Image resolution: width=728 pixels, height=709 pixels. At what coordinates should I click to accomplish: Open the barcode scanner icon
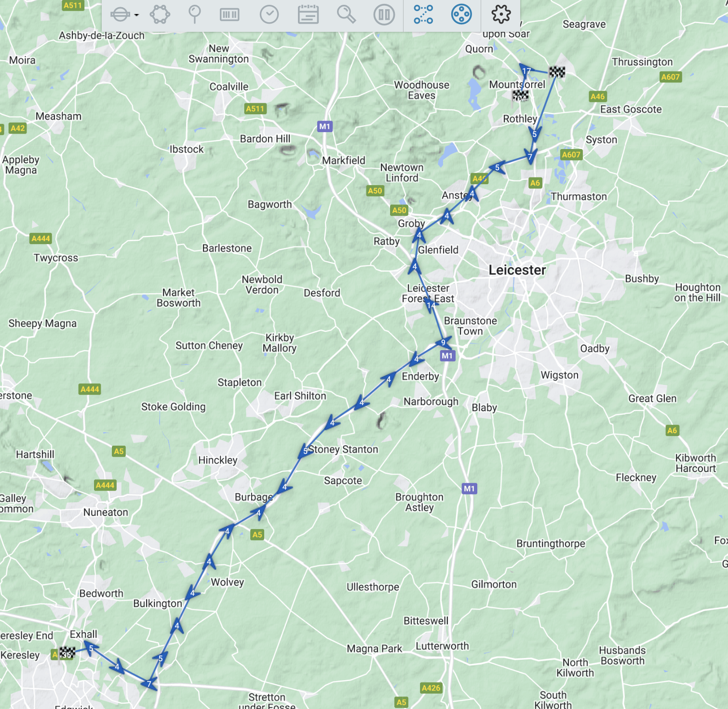[x=229, y=14]
